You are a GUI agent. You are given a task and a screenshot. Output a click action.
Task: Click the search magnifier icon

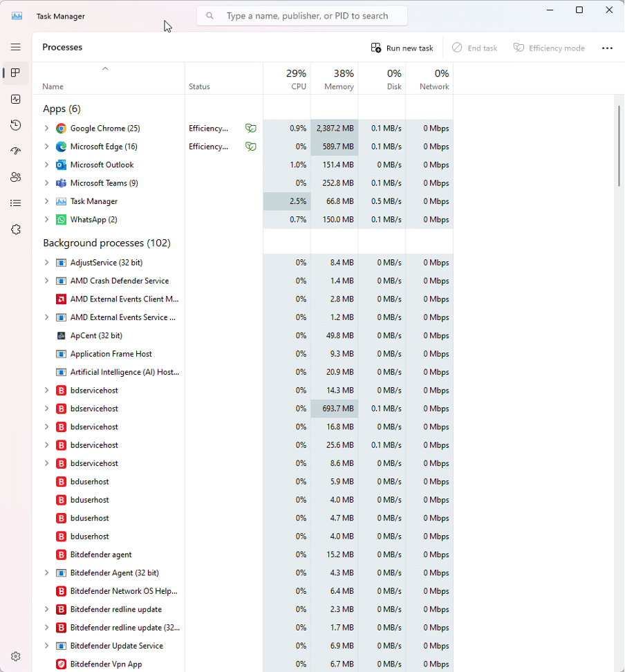pyautogui.click(x=209, y=16)
